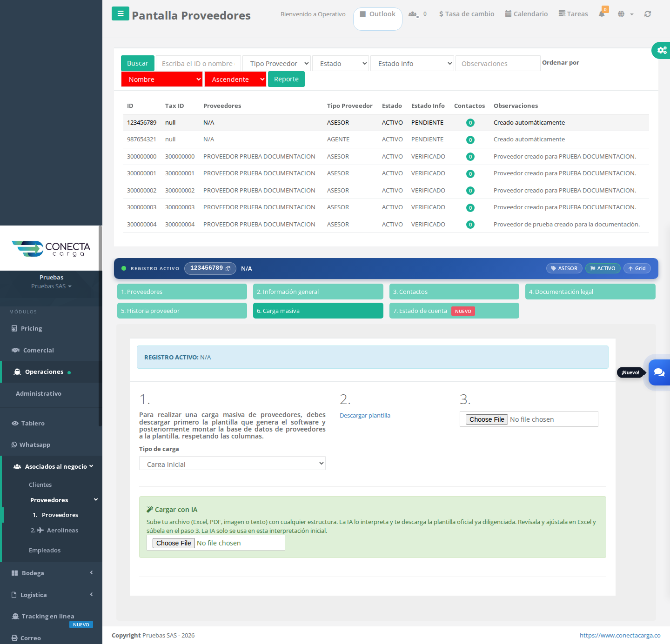Open the Estado Info filter dropdown
Viewport: 670px width, 644px height.
(412, 63)
